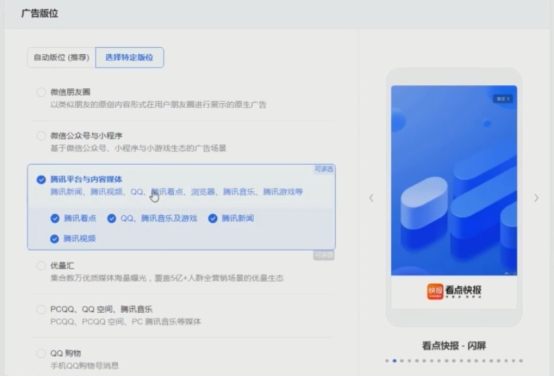Uncheck the 腾讯视频 checkbox
This screenshot has width=554, height=377.
(x=54, y=239)
